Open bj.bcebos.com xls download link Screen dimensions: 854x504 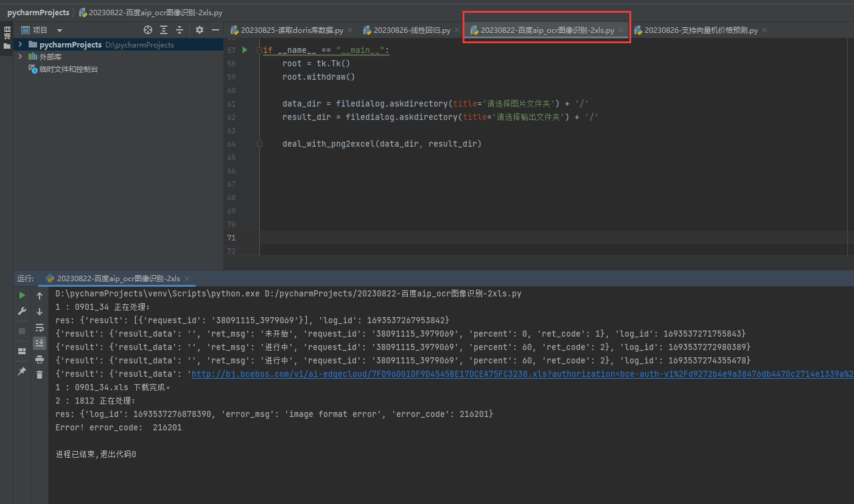point(523,374)
